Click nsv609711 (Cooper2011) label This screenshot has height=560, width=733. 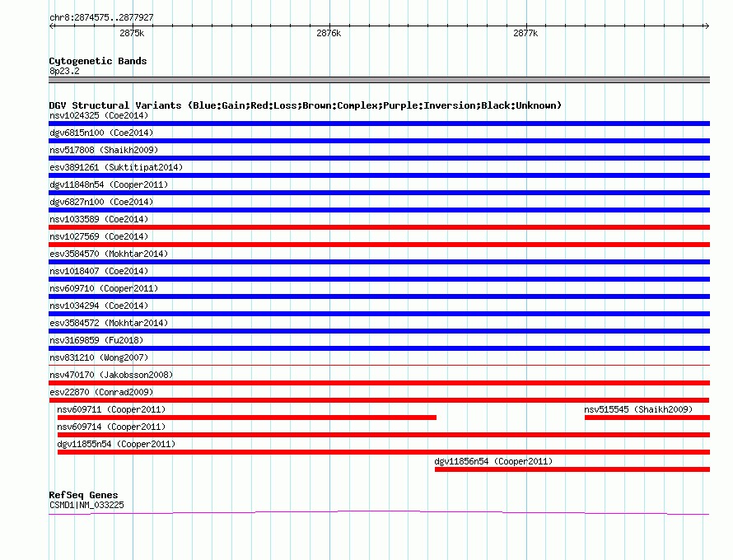pos(111,409)
